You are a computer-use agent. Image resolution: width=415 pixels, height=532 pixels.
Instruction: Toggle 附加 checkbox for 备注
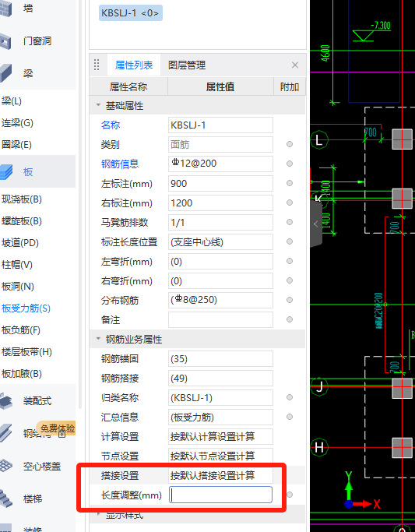click(x=289, y=319)
